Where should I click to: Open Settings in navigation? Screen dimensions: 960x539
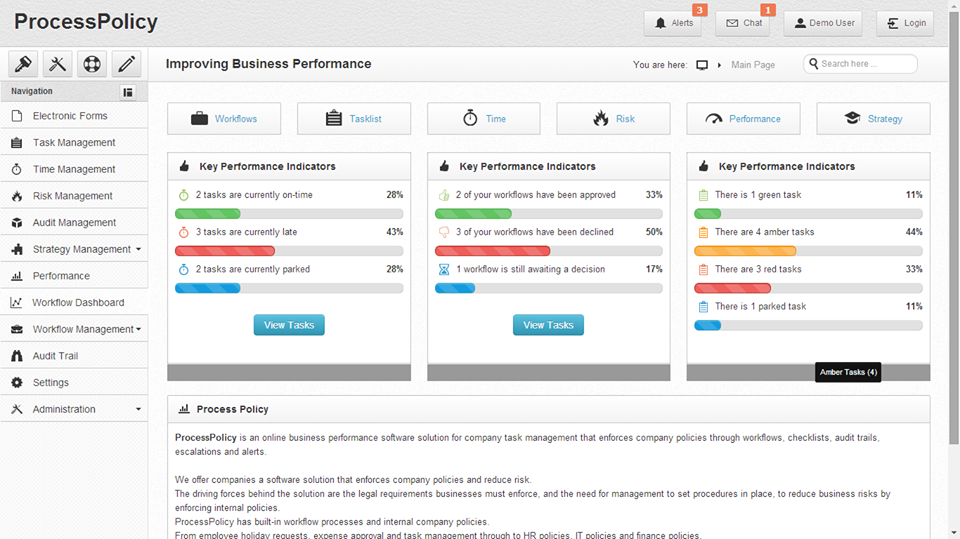[x=74, y=382]
